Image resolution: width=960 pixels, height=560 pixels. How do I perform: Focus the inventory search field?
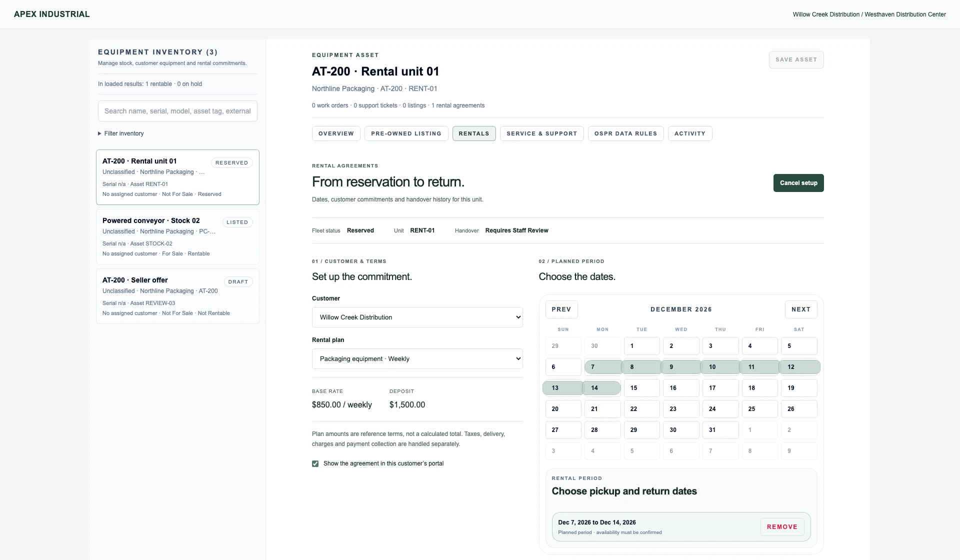[x=177, y=111]
